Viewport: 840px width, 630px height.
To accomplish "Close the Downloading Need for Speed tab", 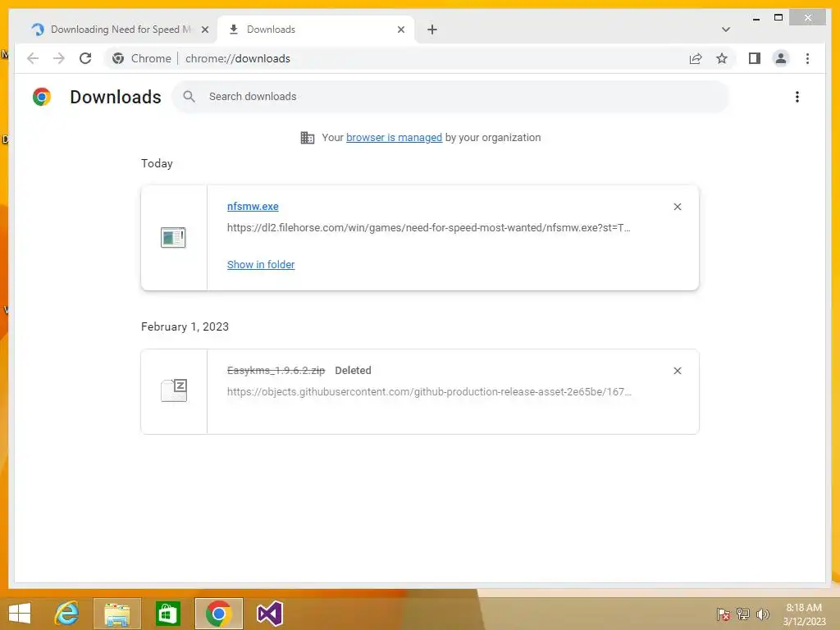I will pos(204,30).
